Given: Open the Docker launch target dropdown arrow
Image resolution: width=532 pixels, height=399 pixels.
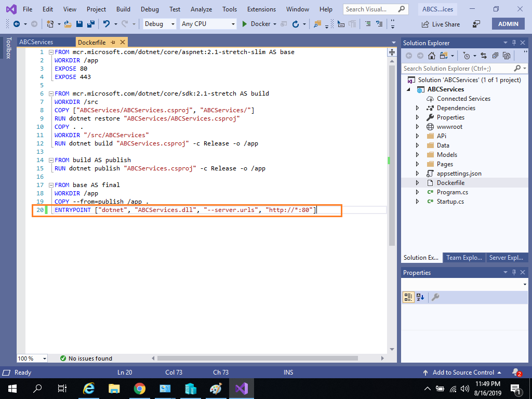Looking at the screenshot, I should (x=275, y=24).
